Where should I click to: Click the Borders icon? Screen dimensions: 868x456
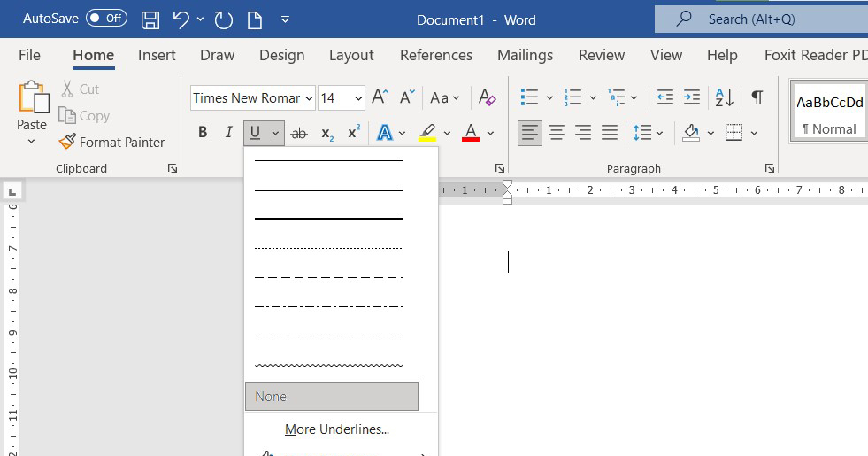tap(734, 133)
